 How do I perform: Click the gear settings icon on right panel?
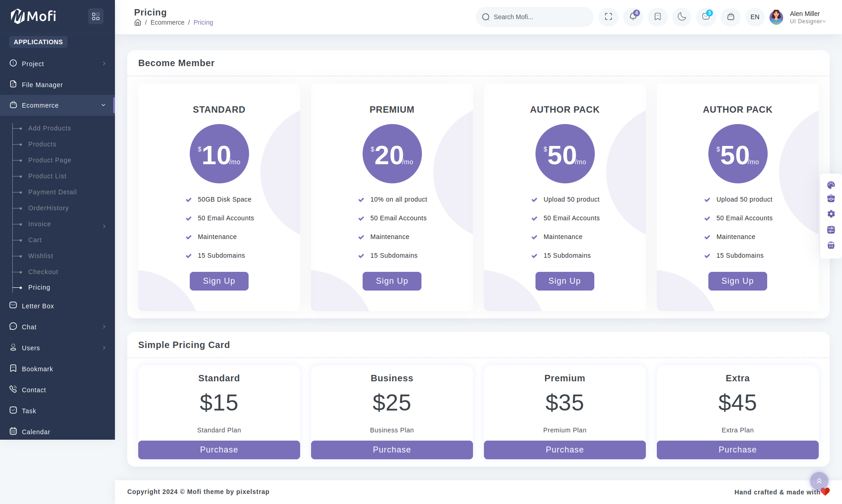(831, 214)
